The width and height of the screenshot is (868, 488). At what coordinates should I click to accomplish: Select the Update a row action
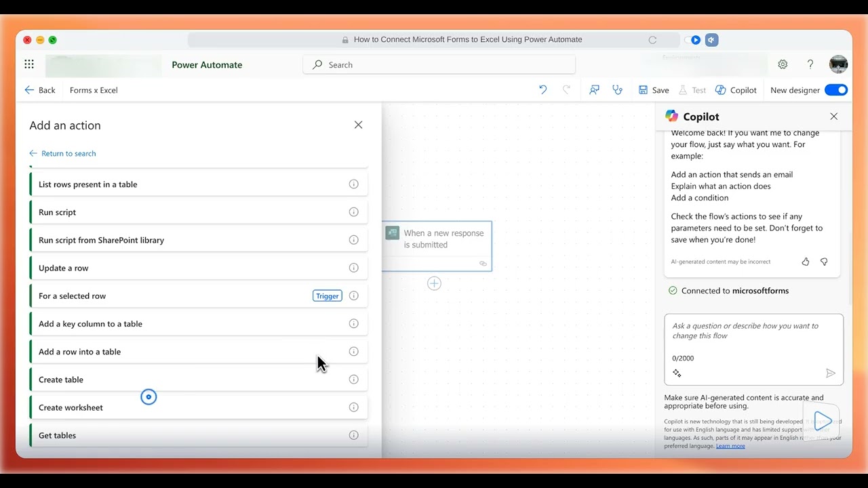199,268
